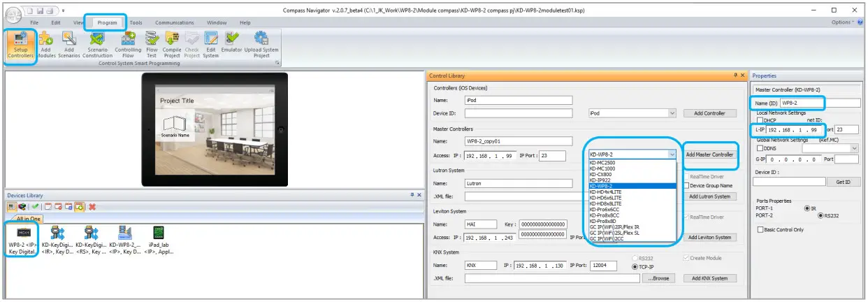Launch the Emulator
868x302 pixels.
231,45
